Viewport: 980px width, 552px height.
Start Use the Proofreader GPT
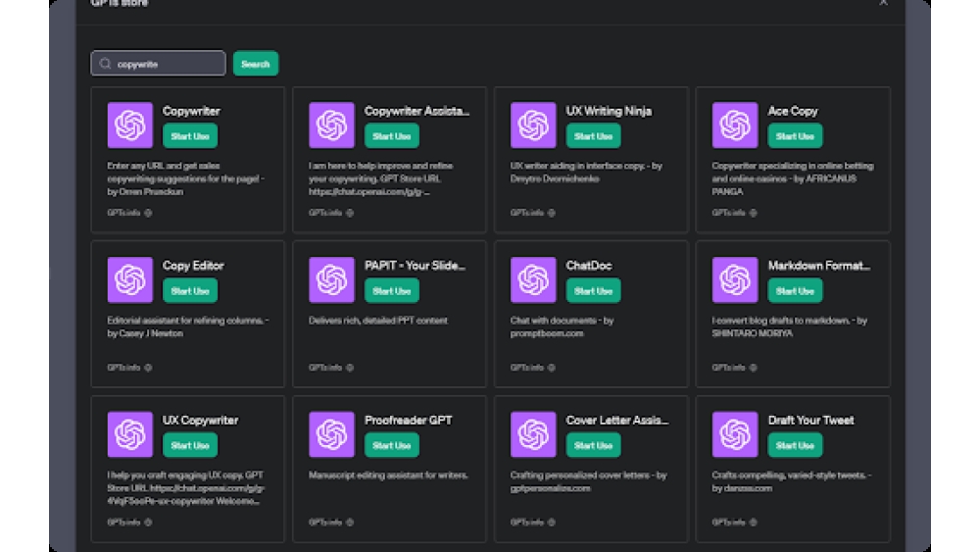click(x=392, y=445)
